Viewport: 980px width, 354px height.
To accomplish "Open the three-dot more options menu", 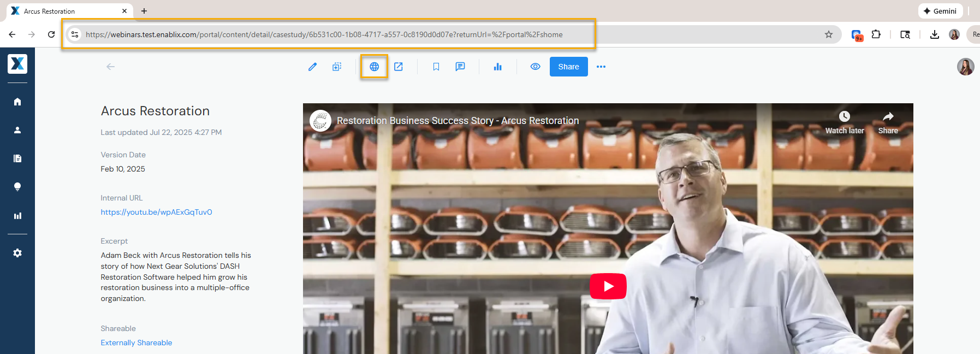I will (601, 67).
